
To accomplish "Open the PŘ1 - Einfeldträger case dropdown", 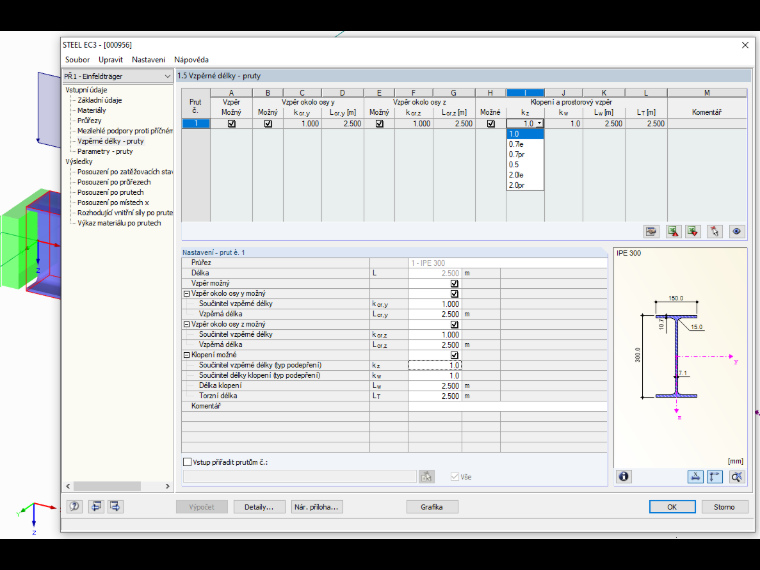I will [x=118, y=76].
